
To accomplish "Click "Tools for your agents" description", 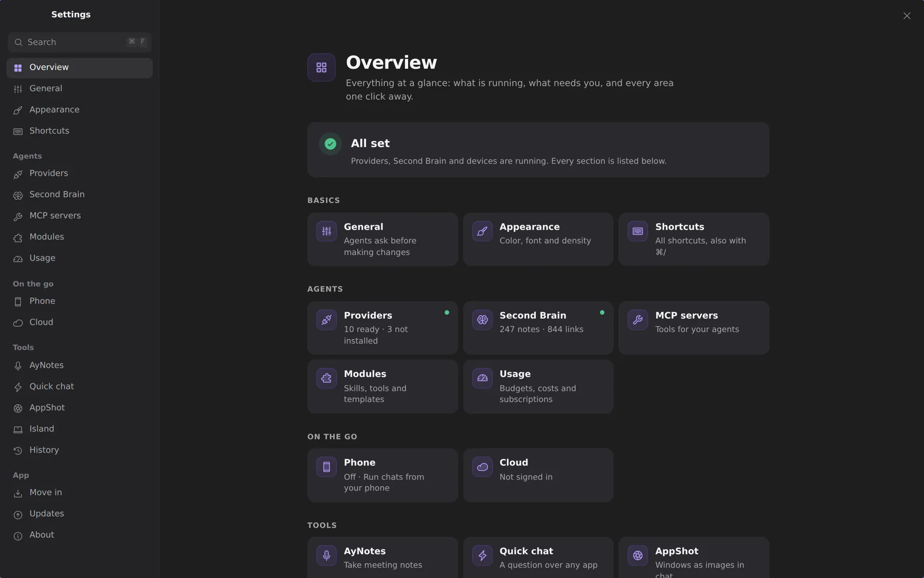I will [697, 329].
